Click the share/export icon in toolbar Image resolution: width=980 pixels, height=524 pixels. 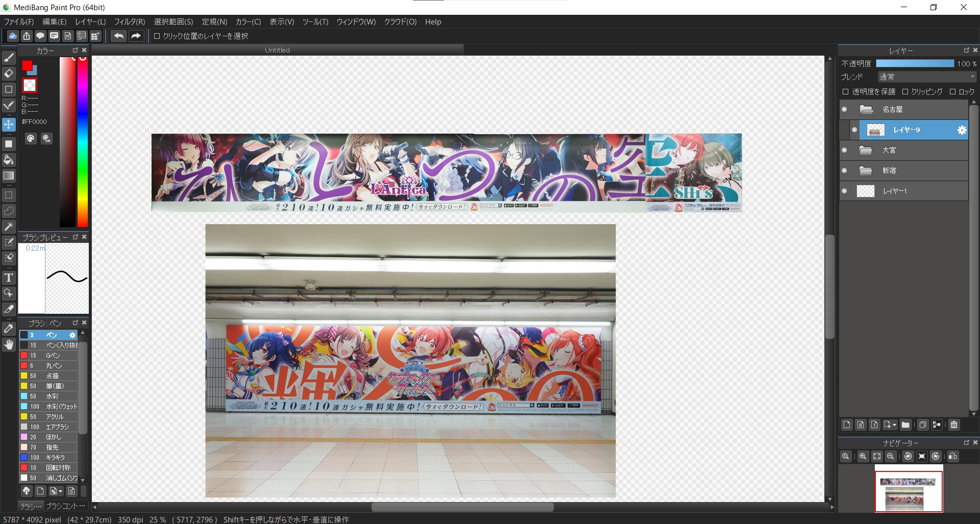pyautogui.click(x=27, y=36)
